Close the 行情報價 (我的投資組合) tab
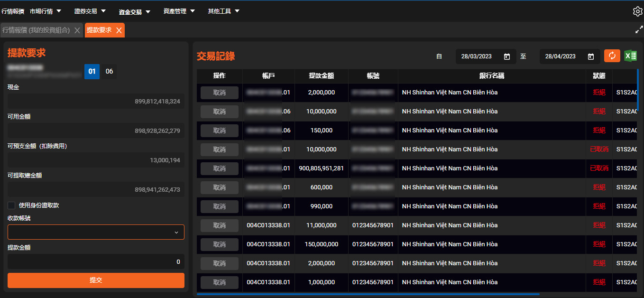Screen dimensions: 644x298 [x=77, y=30]
